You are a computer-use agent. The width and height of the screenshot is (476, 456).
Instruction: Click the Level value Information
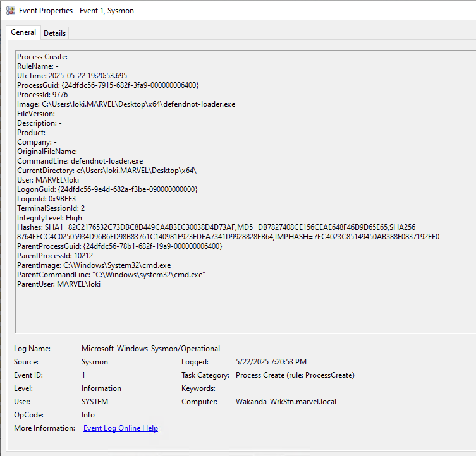(x=101, y=388)
